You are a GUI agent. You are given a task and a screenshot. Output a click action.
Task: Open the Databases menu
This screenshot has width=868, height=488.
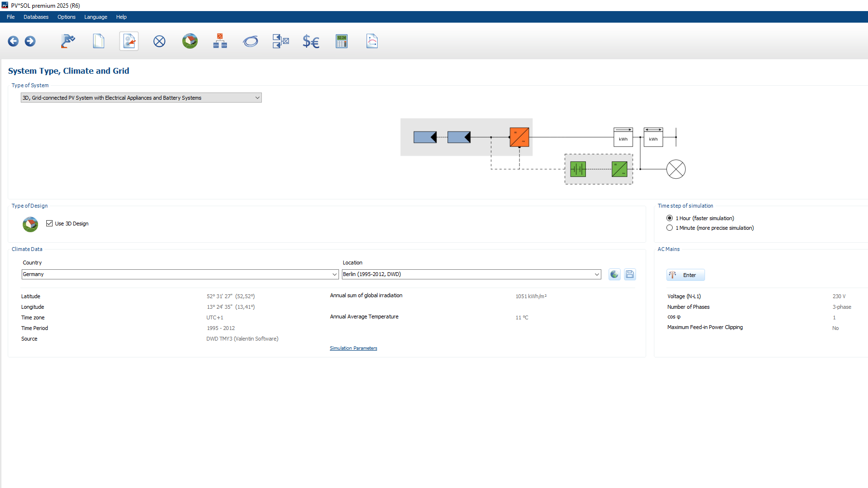pyautogui.click(x=36, y=17)
